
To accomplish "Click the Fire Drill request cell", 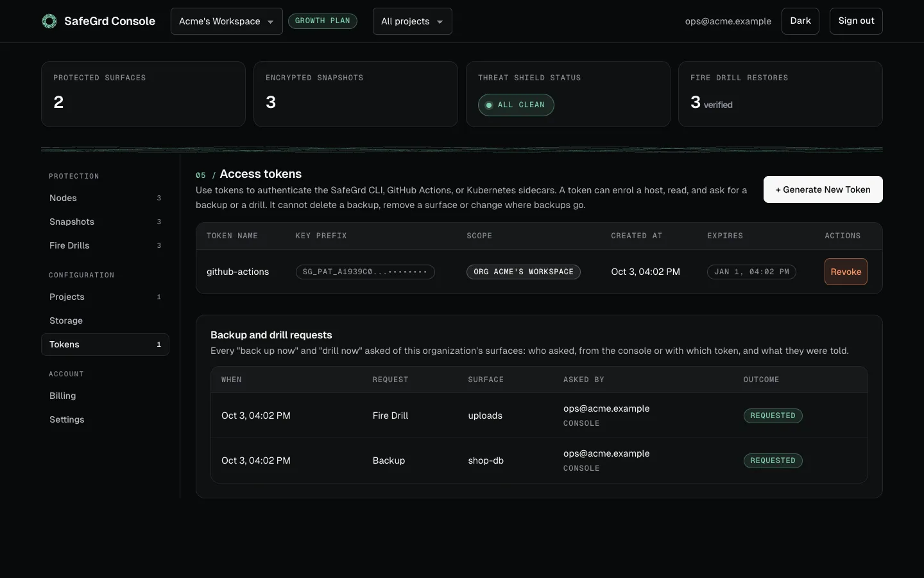I will [390, 416].
